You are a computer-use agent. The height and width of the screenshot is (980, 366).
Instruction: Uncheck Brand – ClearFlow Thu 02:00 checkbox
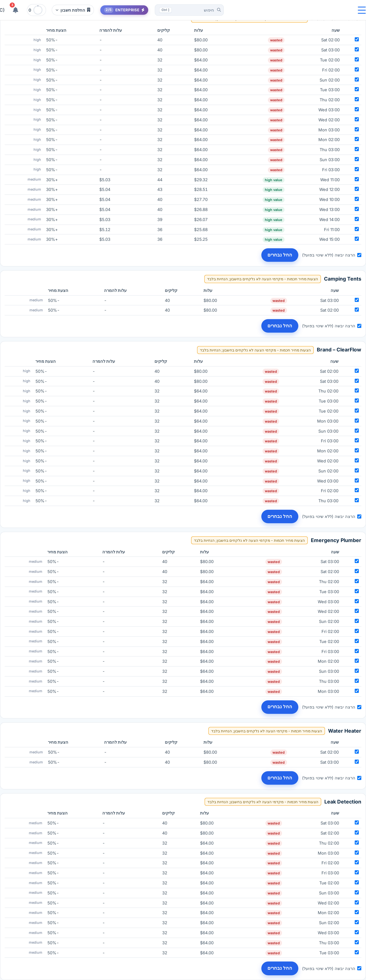pos(356,391)
